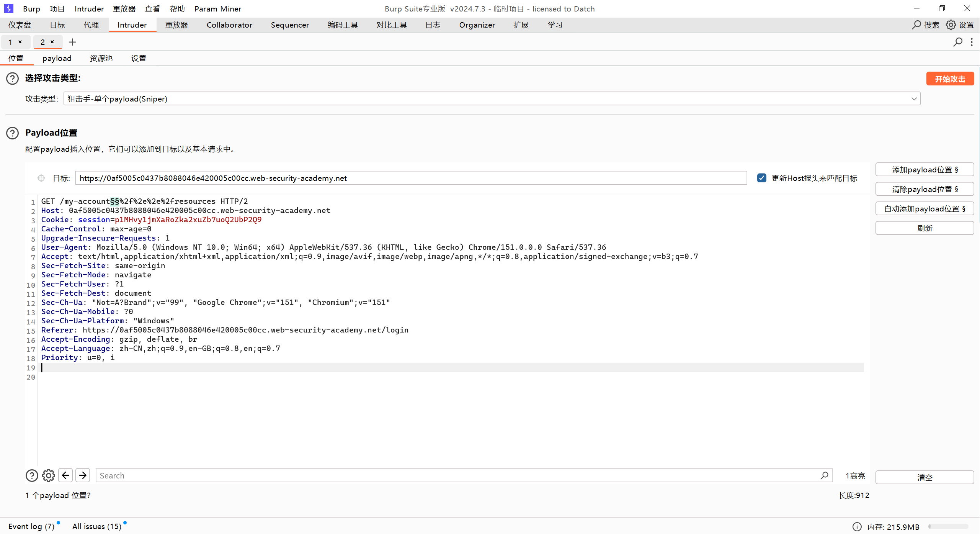This screenshot has width=980, height=534.
Task: Switch to the Organizer tab
Action: click(x=477, y=25)
